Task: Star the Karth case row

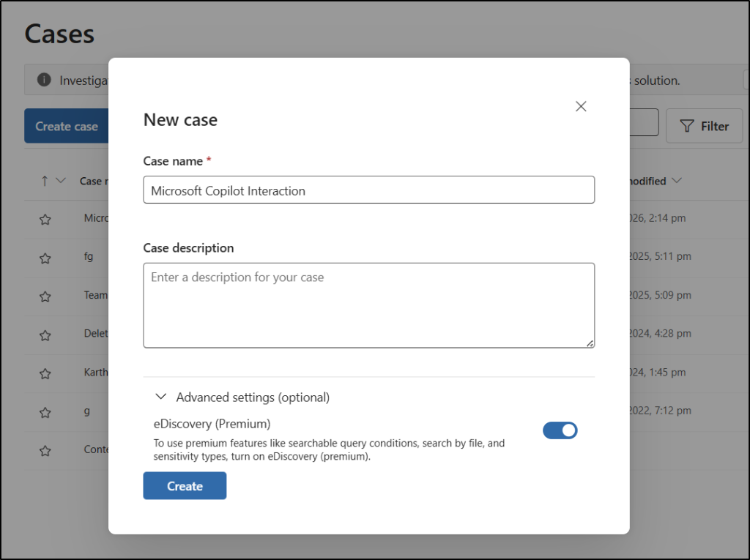Action: pyautogui.click(x=45, y=373)
